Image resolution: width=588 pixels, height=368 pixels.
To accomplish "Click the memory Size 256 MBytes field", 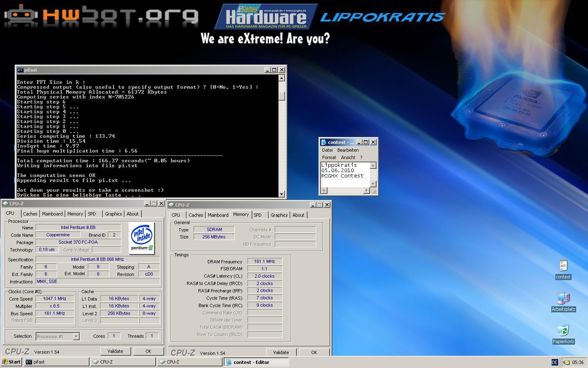I will tap(214, 237).
